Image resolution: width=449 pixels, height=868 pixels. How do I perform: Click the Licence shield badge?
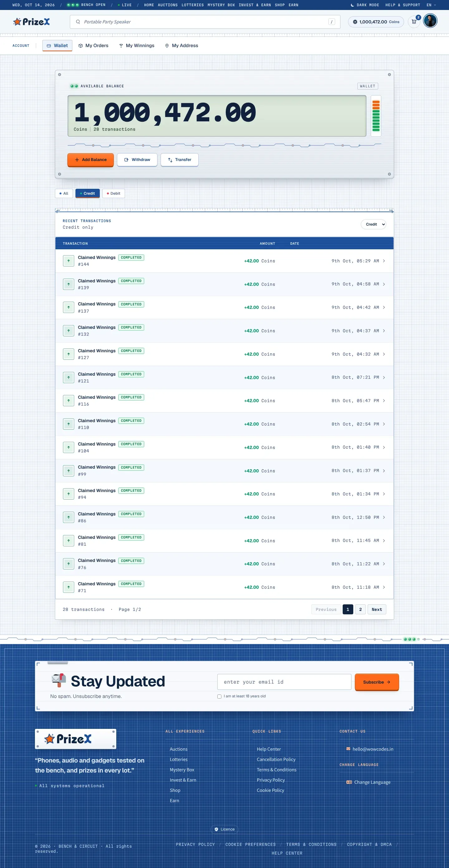[x=225, y=829]
